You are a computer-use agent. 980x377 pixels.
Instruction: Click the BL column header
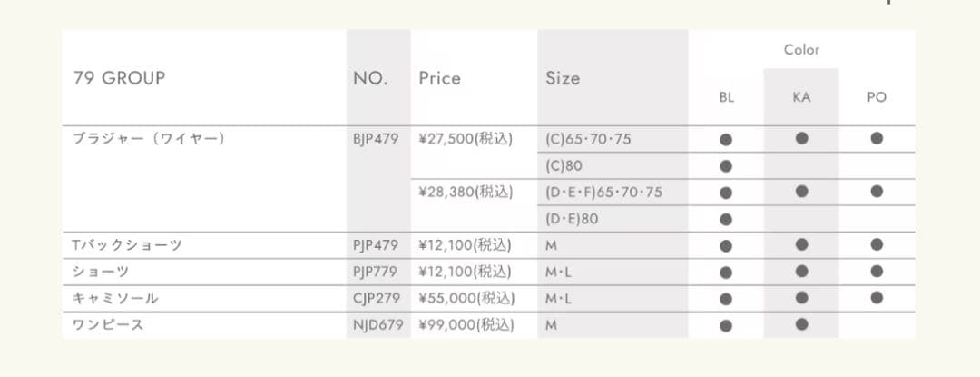pos(726,98)
